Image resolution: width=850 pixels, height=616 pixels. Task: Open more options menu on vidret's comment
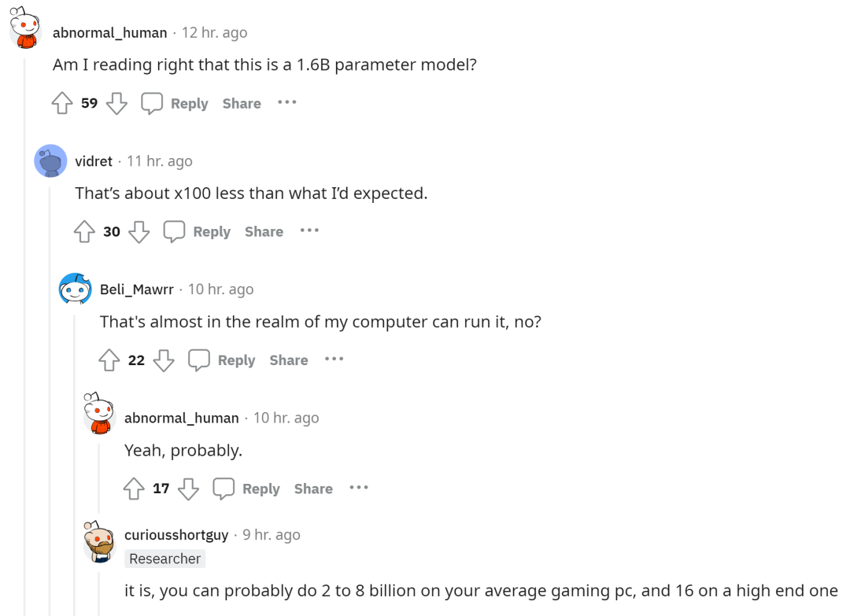click(x=309, y=231)
